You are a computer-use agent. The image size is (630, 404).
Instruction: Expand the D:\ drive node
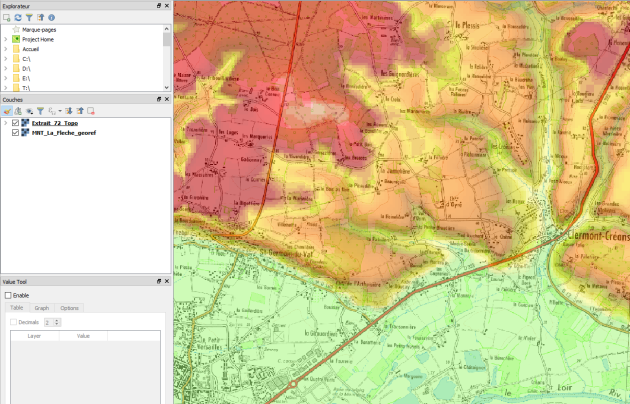coord(6,69)
